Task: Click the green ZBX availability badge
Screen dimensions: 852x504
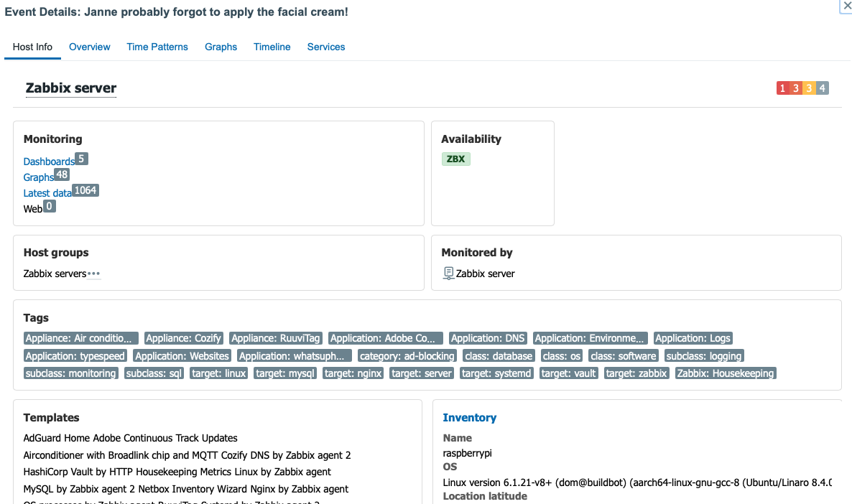Action: (455, 159)
